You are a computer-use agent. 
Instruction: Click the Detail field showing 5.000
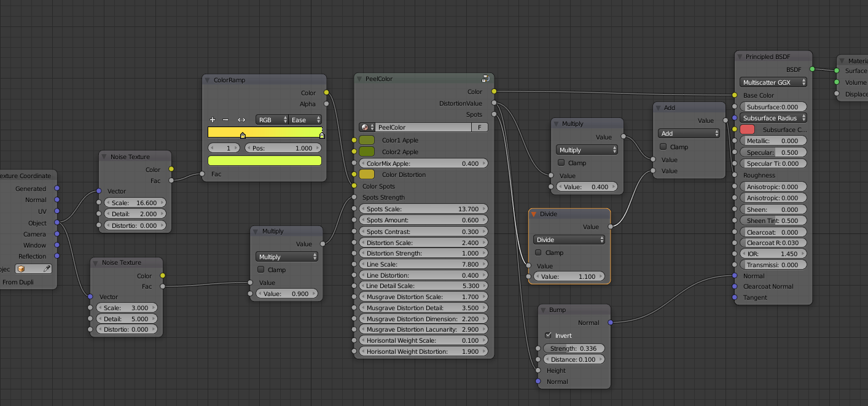[x=127, y=319]
